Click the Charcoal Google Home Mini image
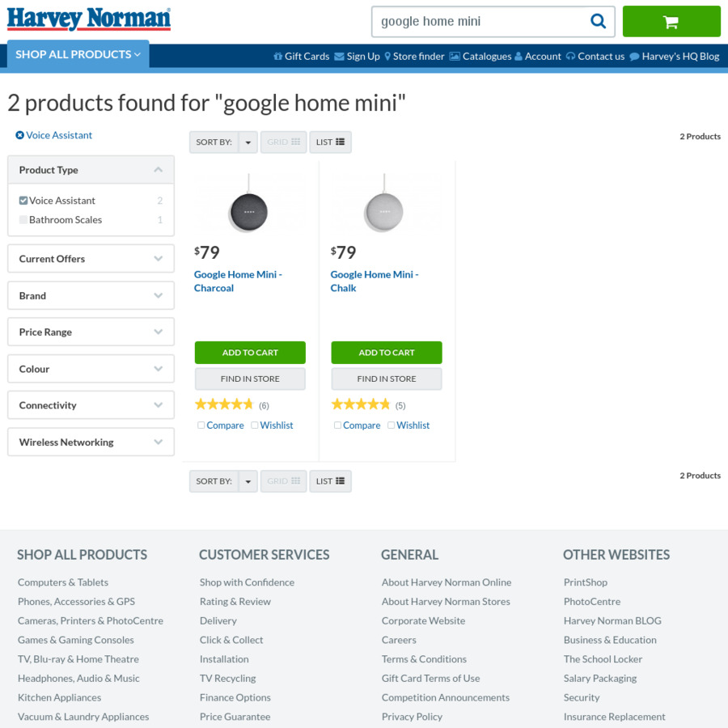Viewport: 728px width, 728px height. coord(249,203)
